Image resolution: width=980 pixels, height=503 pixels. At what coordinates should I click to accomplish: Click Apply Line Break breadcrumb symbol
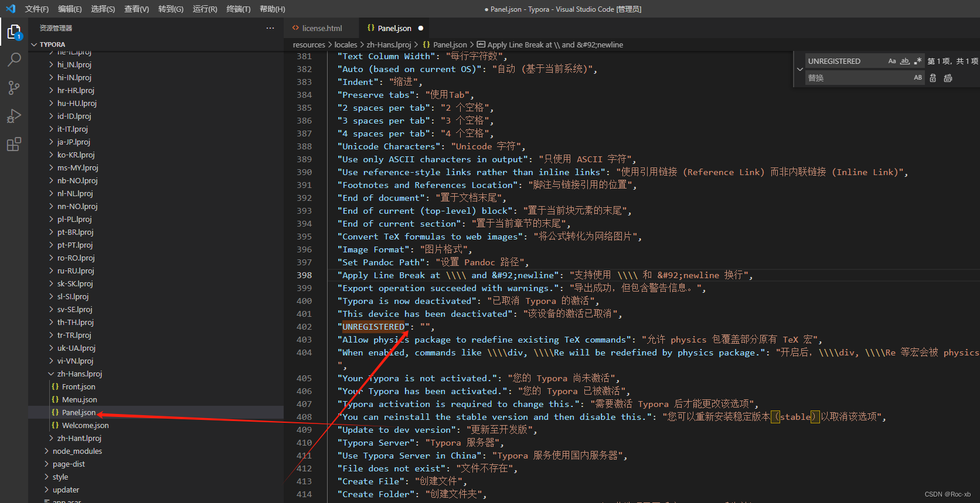[555, 45]
